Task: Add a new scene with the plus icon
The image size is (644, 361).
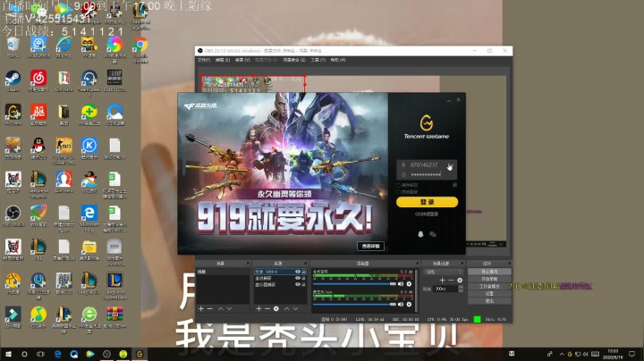Action: [x=201, y=308]
